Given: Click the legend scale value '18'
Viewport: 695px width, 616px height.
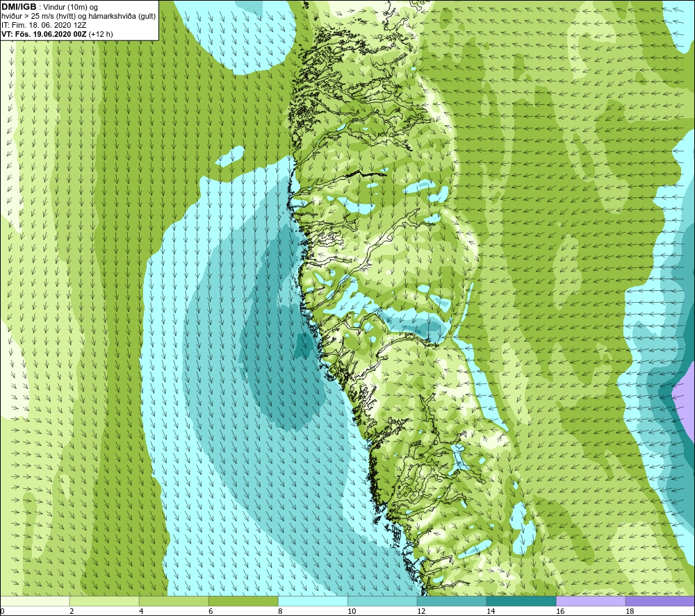Looking at the screenshot, I should click(x=630, y=612).
